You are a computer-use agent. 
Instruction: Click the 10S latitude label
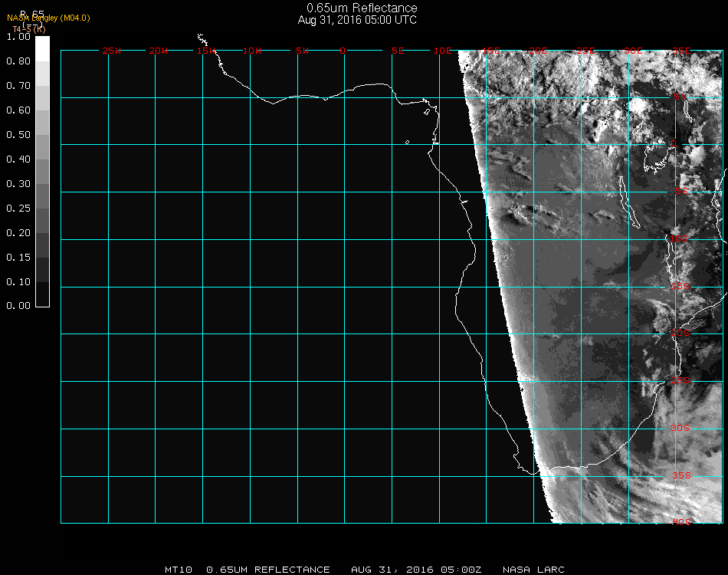tap(680, 239)
